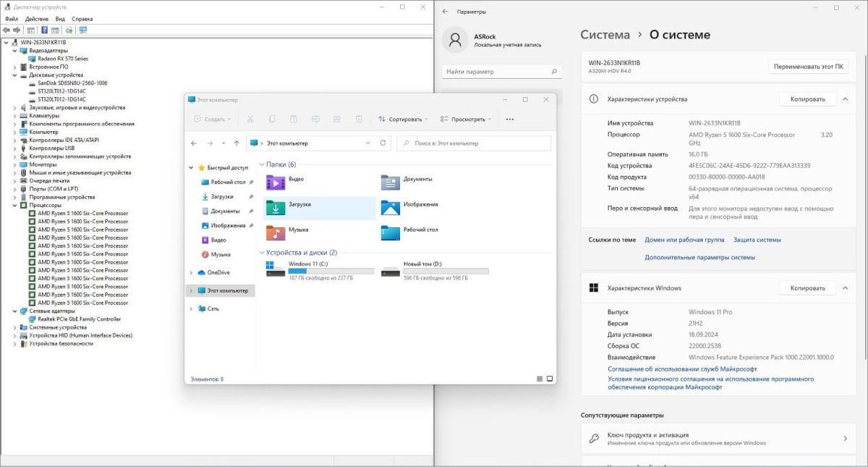This screenshot has width=868, height=467.
Task: Click the back arrow in Параметры window
Action: pos(445,12)
